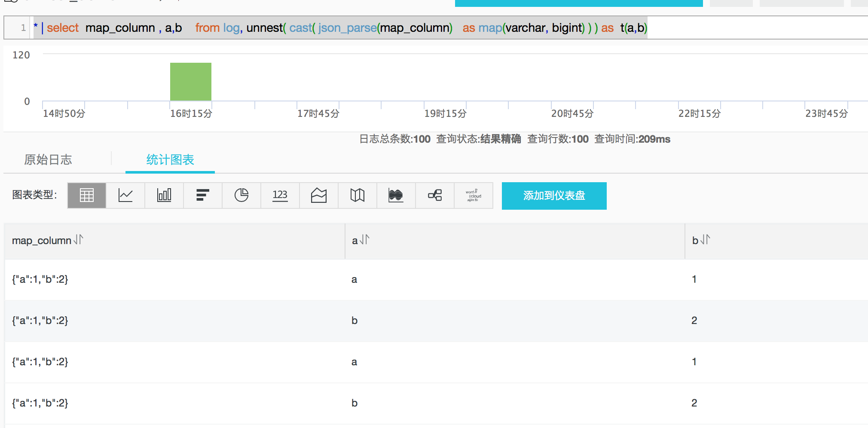Screen dimensions: 868x428
Task: Click the 查询行数:100 status text
Action: [x=558, y=139]
